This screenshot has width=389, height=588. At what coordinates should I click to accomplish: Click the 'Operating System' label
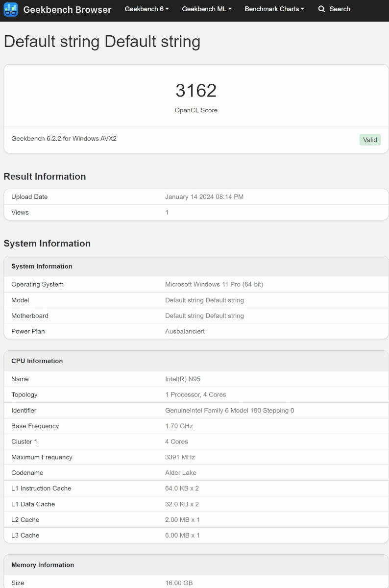[37, 285]
